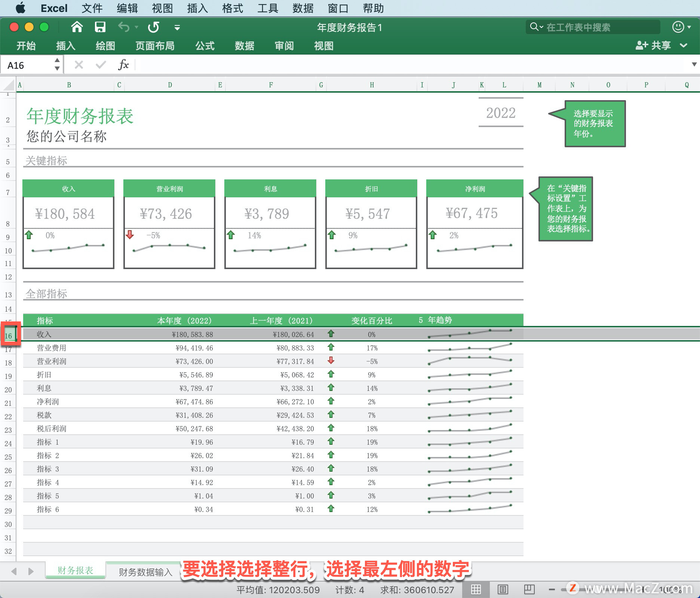
Task: Select column B header
Action: 69,85
